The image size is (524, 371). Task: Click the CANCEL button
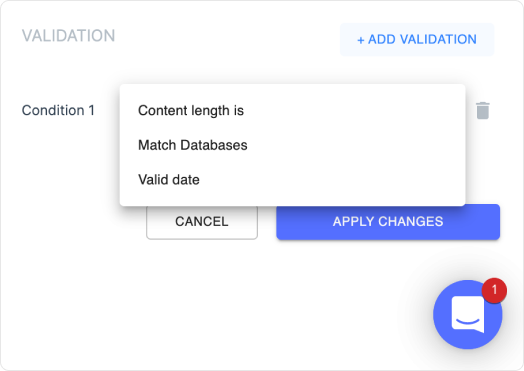click(202, 222)
